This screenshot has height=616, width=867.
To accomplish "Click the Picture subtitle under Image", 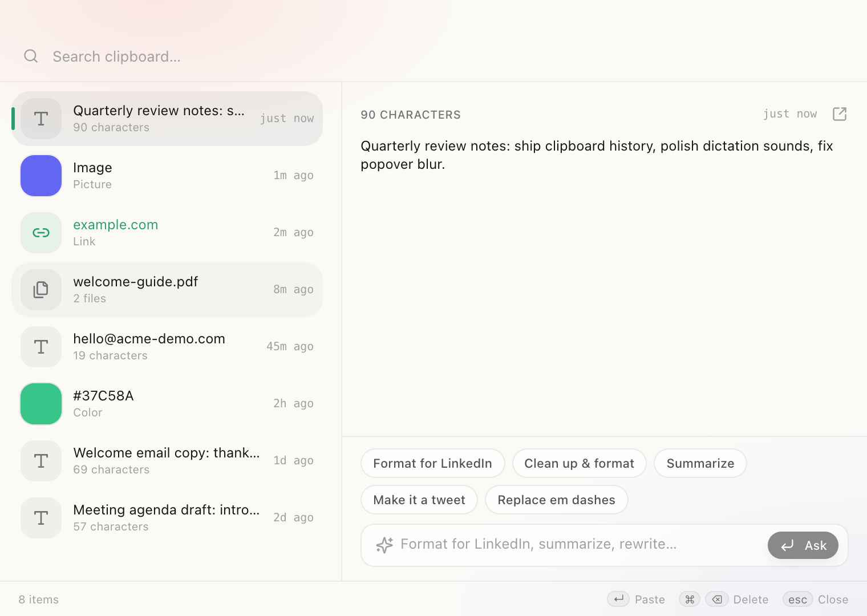I will (92, 184).
